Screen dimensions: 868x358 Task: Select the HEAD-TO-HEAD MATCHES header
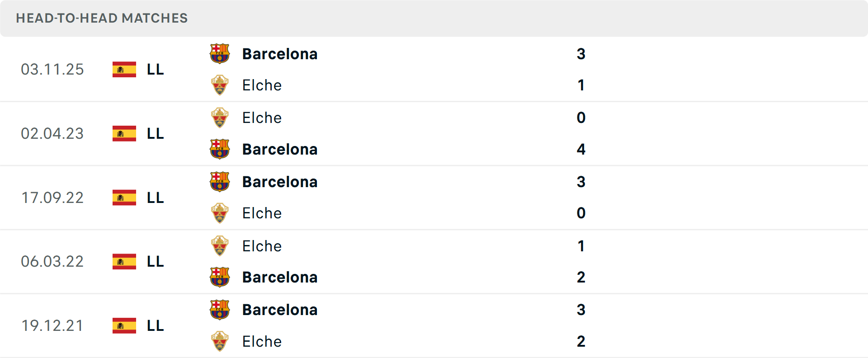[102, 18]
